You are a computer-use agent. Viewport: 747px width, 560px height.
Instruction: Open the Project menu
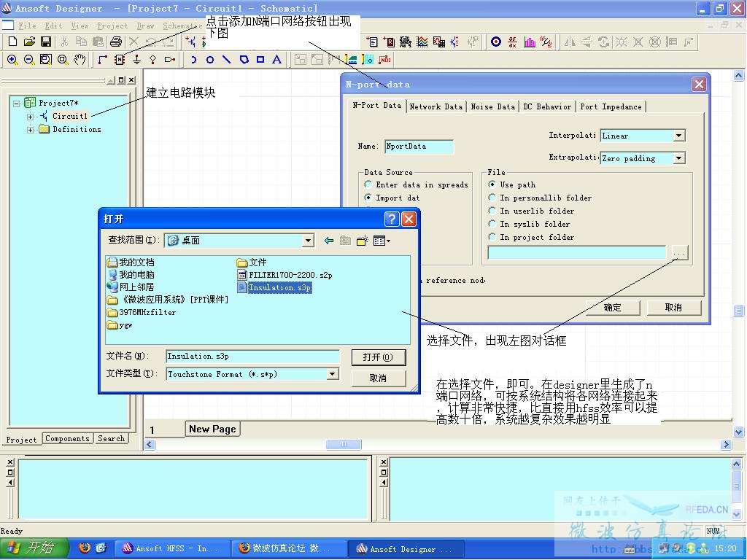[112, 26]
